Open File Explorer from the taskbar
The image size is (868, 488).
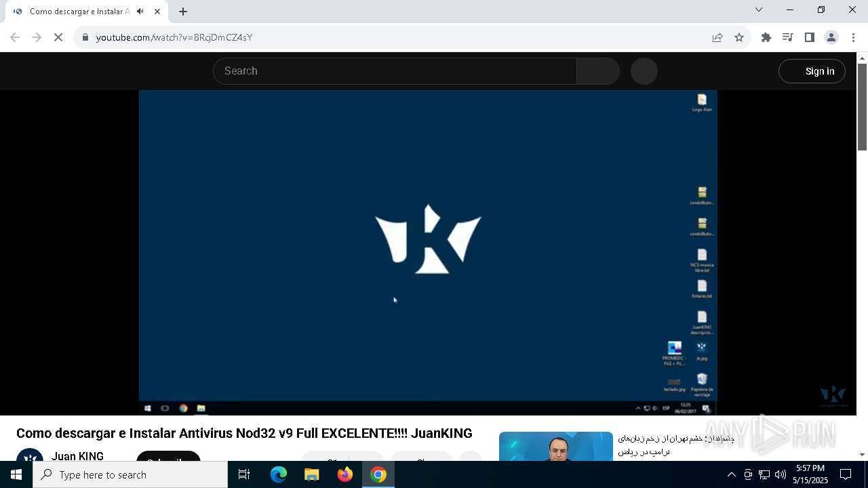click(312, 474)
